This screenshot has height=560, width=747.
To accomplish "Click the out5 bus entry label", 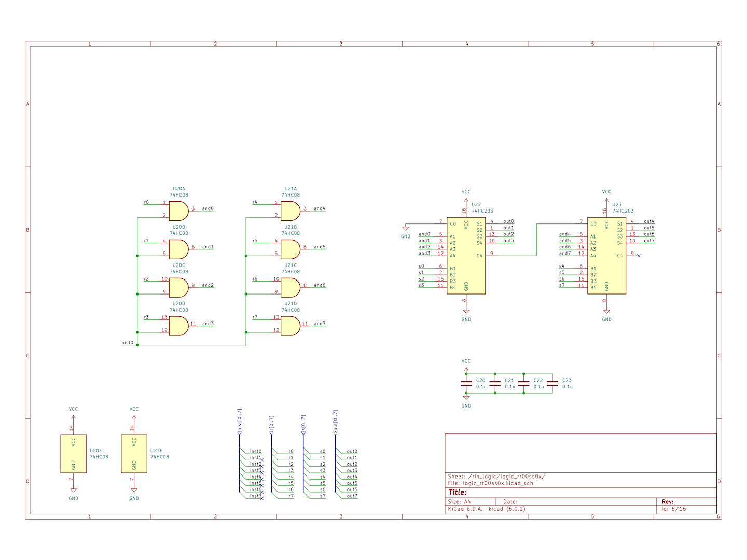I will click(352, 483).
